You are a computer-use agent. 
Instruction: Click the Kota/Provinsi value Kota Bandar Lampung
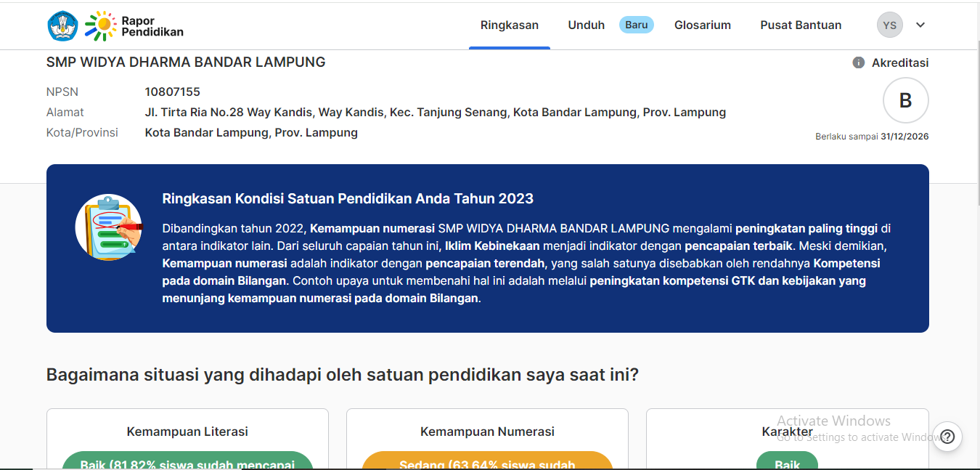point(251,133)
